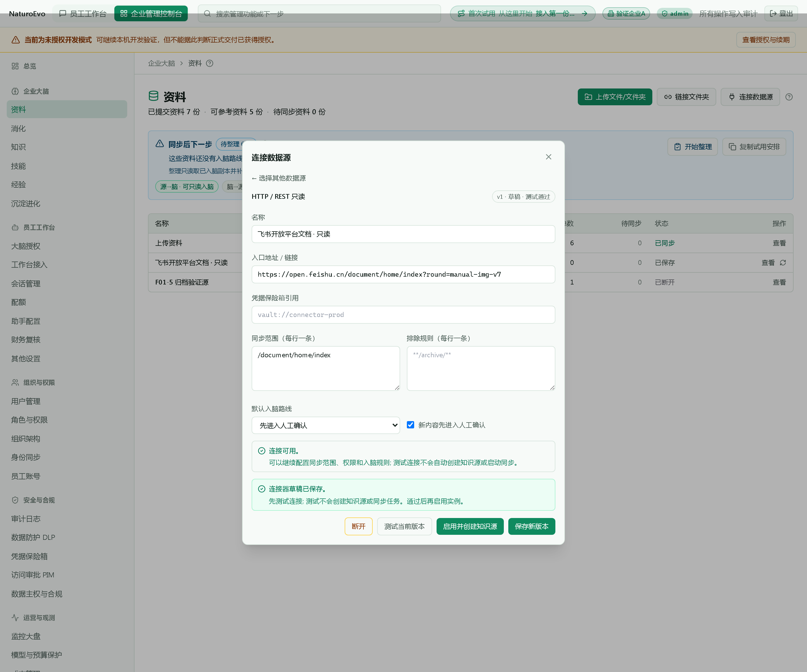Click 开始整理 button

coord(692,147)
